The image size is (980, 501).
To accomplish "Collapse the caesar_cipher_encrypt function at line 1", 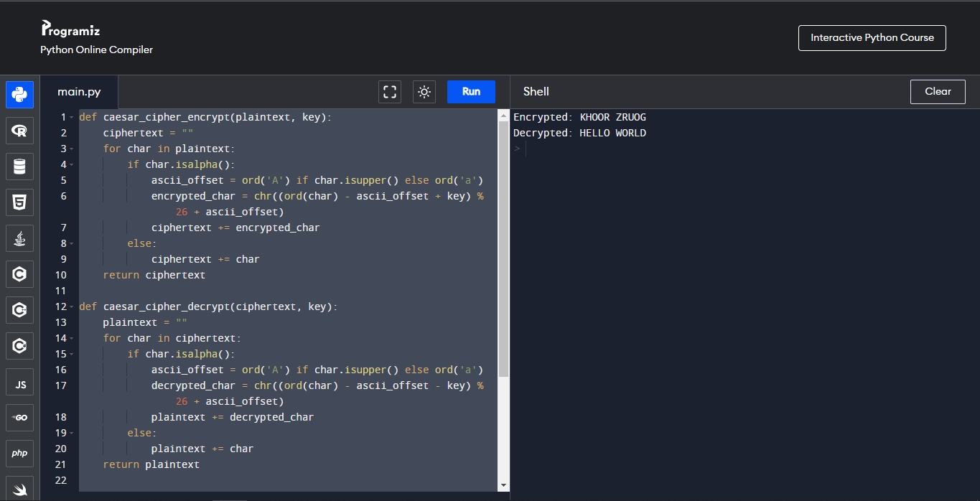I will tap(72, 117).
